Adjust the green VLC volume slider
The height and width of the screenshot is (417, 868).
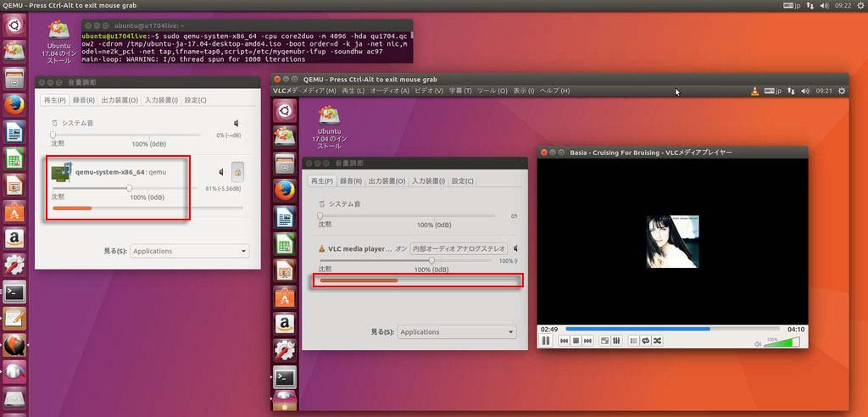[x=782, y=342]
